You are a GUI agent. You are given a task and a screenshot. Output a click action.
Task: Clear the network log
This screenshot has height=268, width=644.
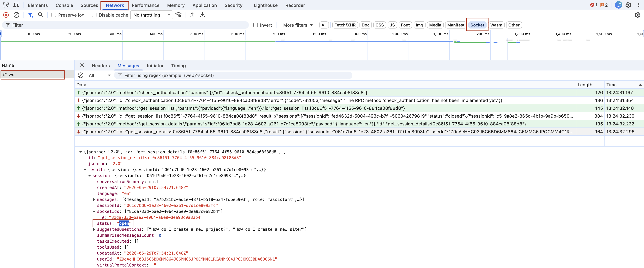[16, 15]
